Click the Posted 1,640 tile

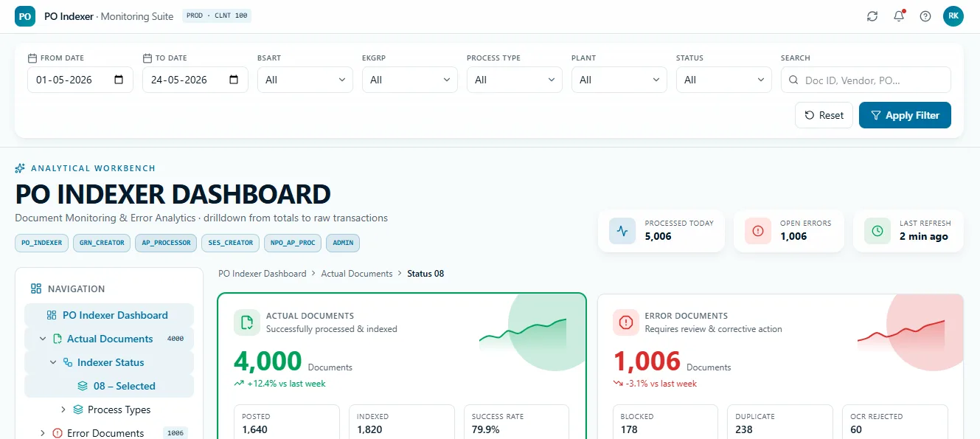pos(286,422)
